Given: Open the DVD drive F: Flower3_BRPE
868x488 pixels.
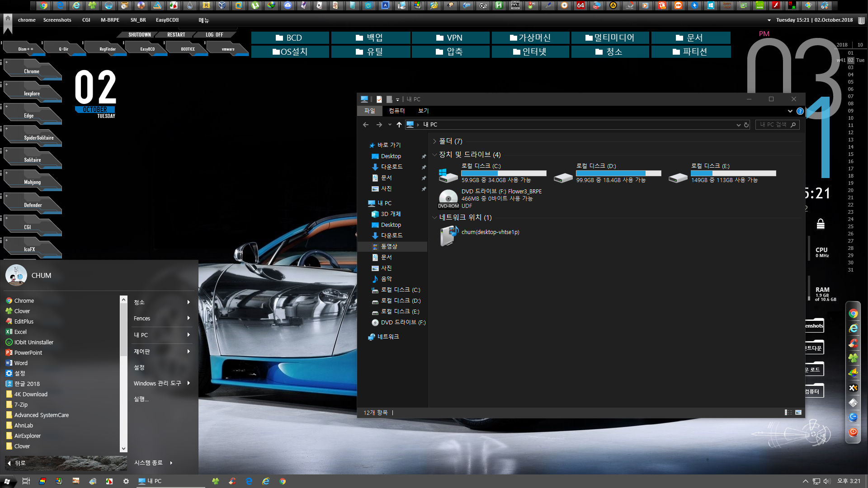Looking at the screenshot, I should click(448, 198).
